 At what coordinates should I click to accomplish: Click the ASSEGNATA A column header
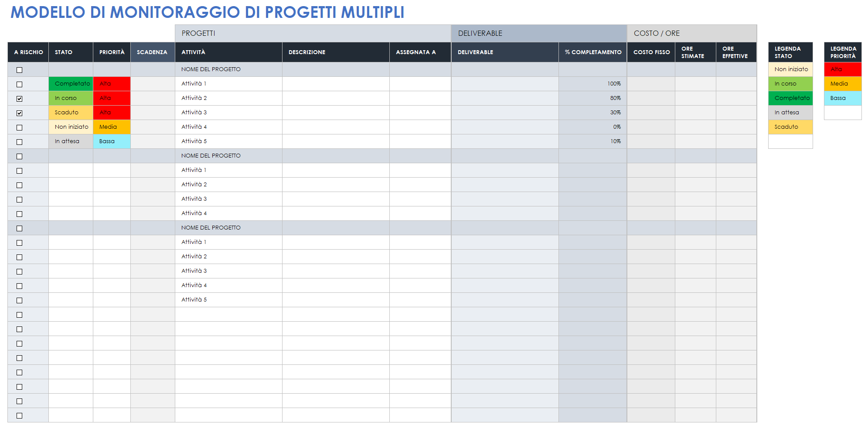point(420,52)
